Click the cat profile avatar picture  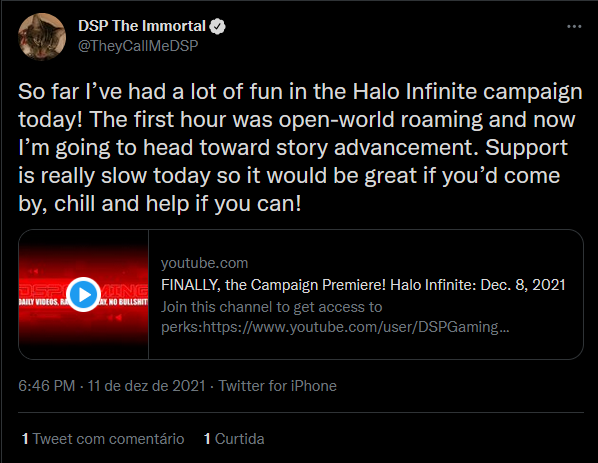coord(42,37)
